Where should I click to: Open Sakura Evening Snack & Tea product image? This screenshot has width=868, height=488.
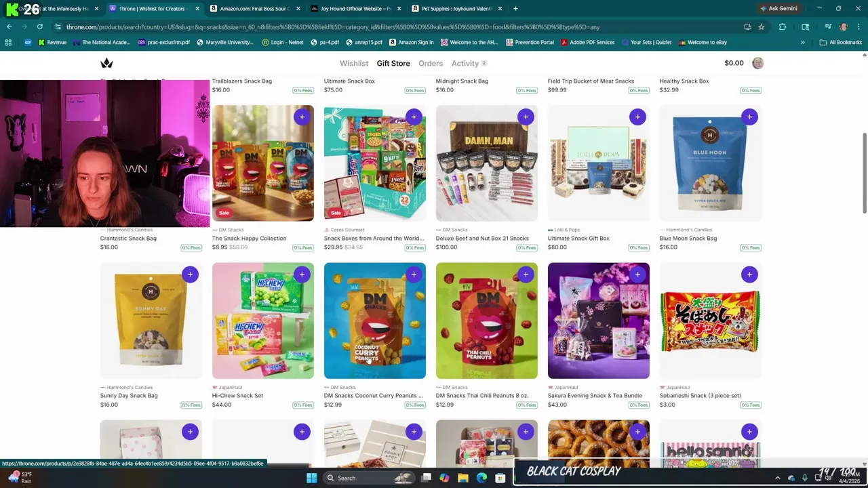pyautogui.click(x=598, y=321)
